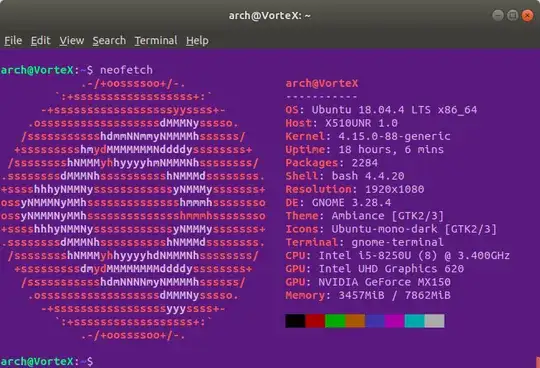Click the Terminal value gnome-terminal
Image resolution: width=540 pixels, height=368 pixels.
(x=397, y=242)
